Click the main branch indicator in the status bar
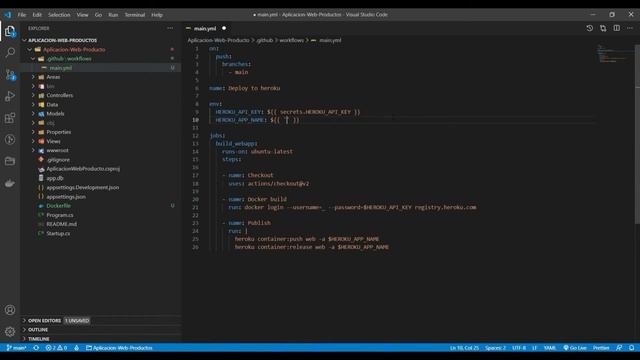Viewport: 640px width, 360px height. 16,348
